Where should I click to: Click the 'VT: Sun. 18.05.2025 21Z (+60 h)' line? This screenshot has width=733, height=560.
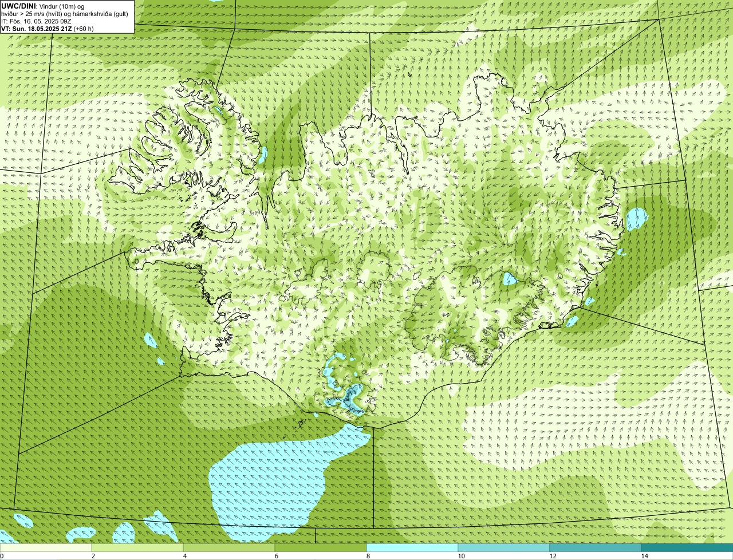[x=48, y=29]
